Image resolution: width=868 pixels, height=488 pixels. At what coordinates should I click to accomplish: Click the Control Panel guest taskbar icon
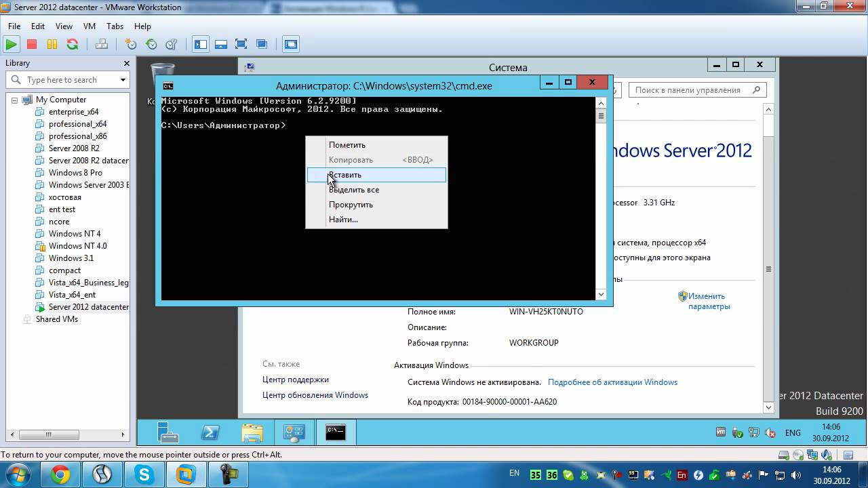pyautogui.click(x=294, y=432)
